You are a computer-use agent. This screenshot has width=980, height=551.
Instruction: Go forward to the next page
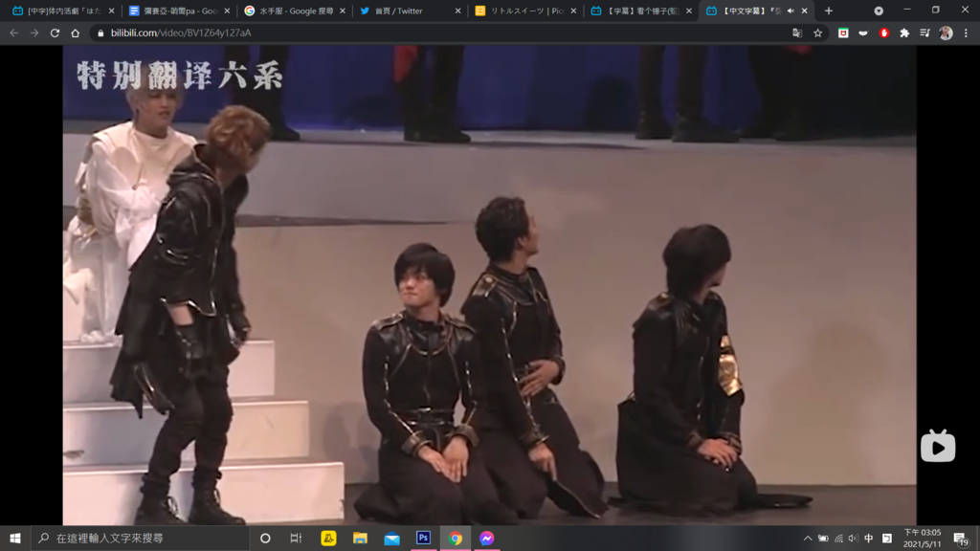[34, 33]
